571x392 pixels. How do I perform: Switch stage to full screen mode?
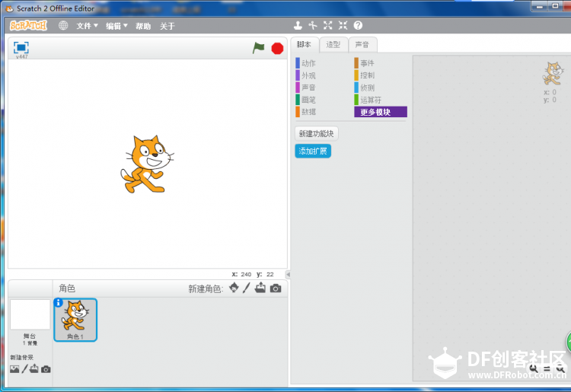21,47
